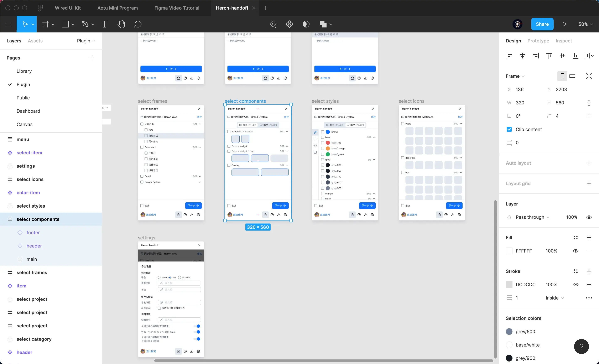Click the Create component icon

click(289, 24)
